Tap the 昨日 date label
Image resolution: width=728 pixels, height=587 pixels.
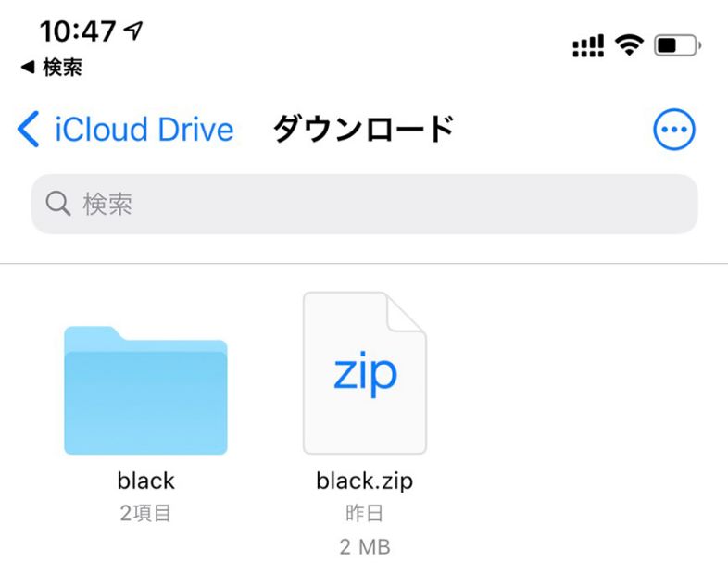365,514
